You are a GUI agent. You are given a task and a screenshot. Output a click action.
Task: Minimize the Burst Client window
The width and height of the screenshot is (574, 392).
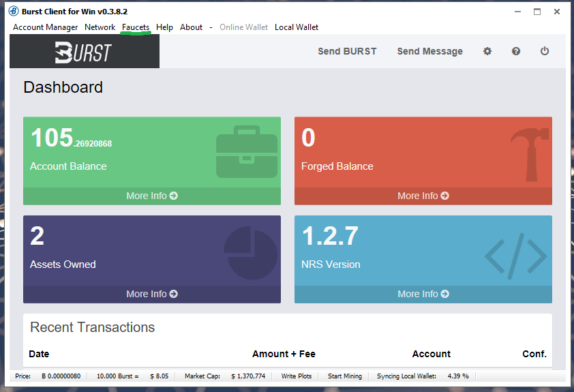point(517,12)
